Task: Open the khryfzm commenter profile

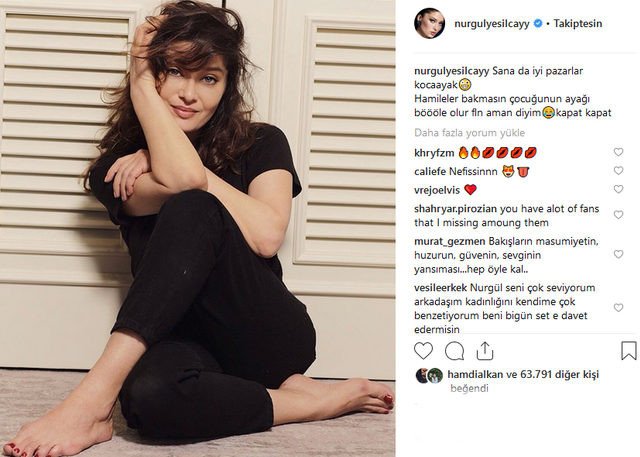Action: tap(434, 153)
